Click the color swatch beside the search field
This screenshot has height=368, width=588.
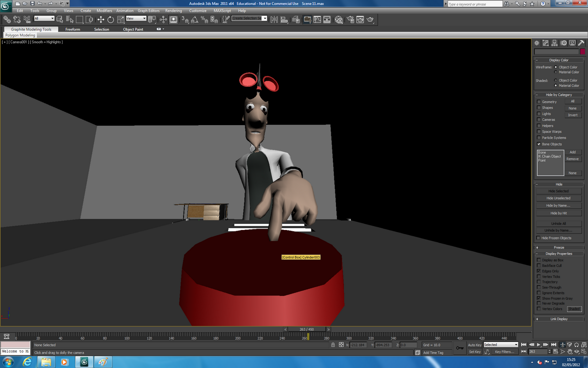coord(582,52)
